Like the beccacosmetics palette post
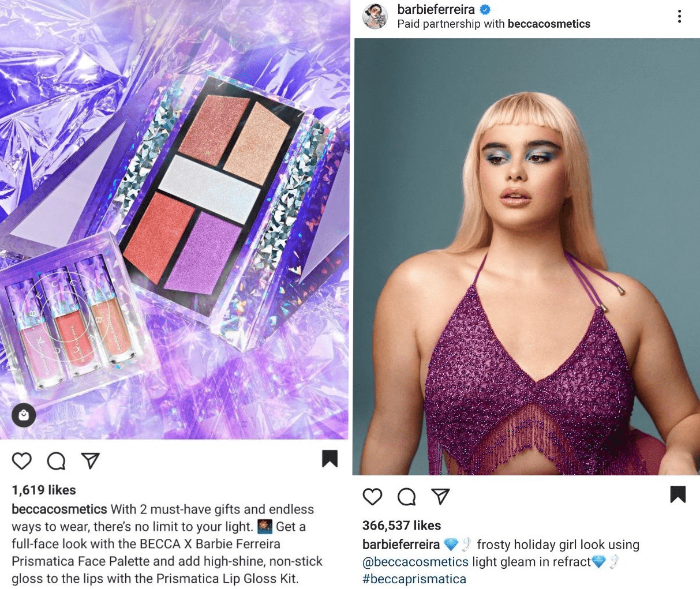Viewport: 700px width, 589px height. [x=22, y=460]
